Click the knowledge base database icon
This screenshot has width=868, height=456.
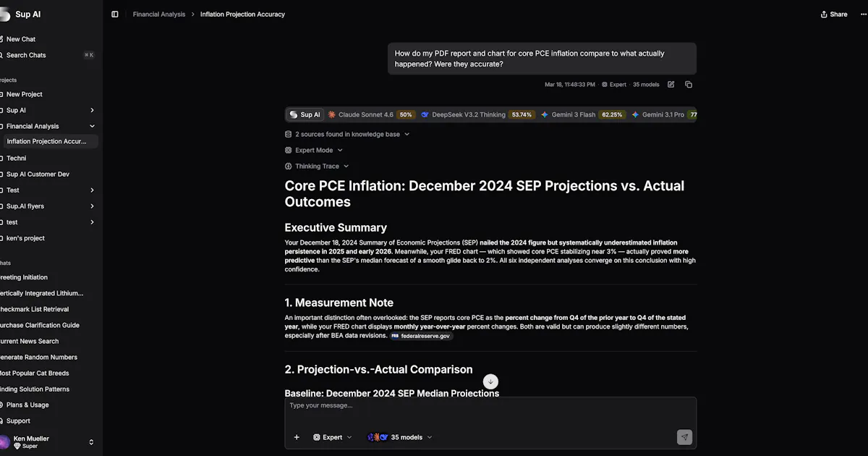pyautogui.click(x=289, y=134)
